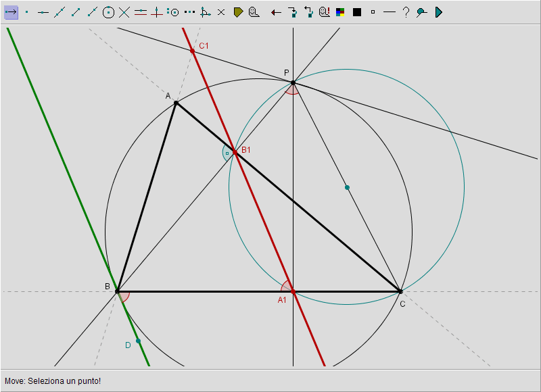Click the status text 'Move: Seleziona un punto!'
The height and width of the screenshot is (392, 541).
pyautogui.click(x=53, y=381)
